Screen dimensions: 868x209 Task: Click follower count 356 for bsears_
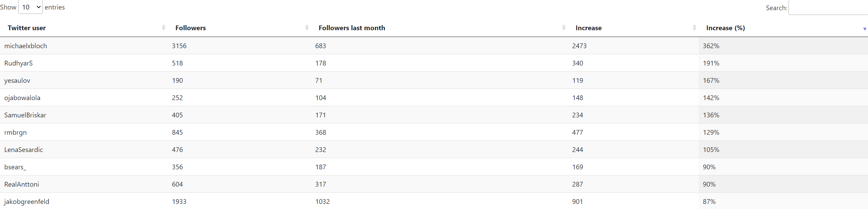click(x=177, y=167)
